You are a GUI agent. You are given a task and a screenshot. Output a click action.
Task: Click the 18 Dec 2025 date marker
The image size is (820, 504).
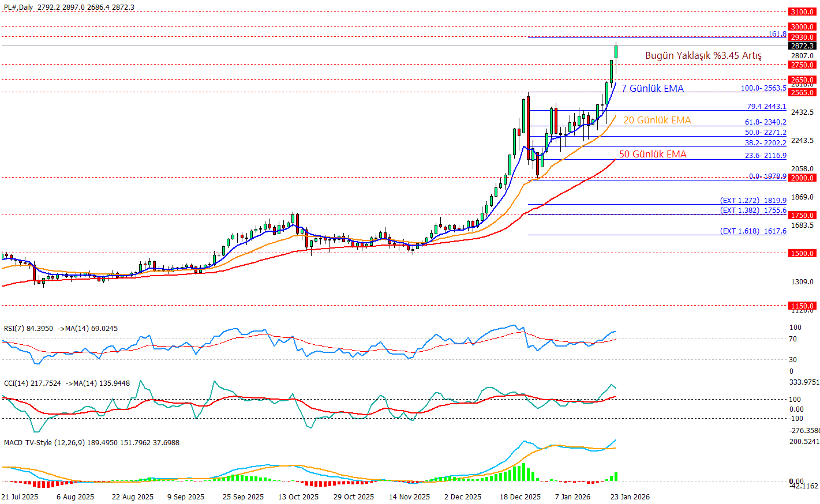[520, 497]
